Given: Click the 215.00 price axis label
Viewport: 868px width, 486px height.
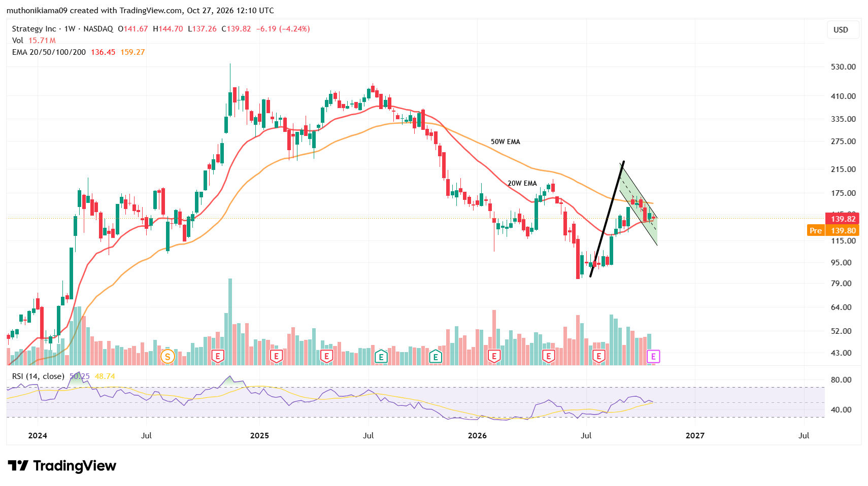Looking at the screenshot, I should (843, 169).
